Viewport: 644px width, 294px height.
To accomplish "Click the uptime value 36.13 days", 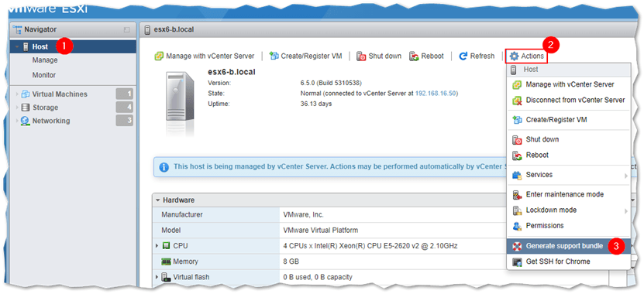I will pos(316,104).
